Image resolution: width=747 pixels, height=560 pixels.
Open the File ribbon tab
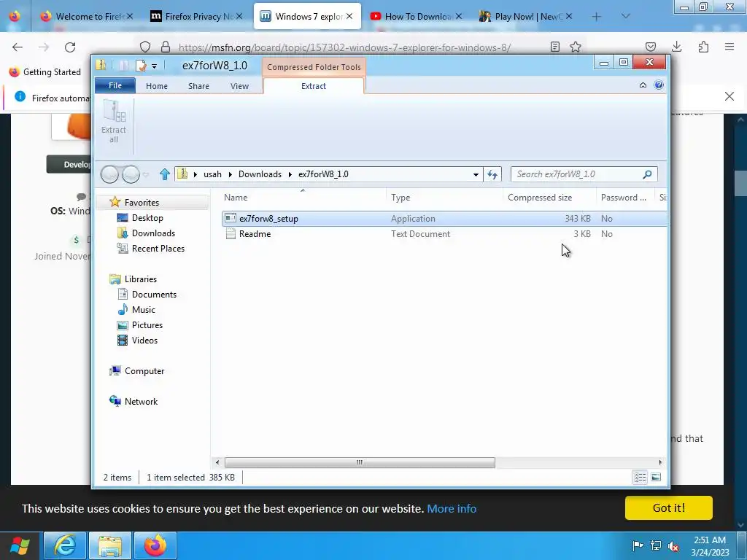(x=115, y=86)
